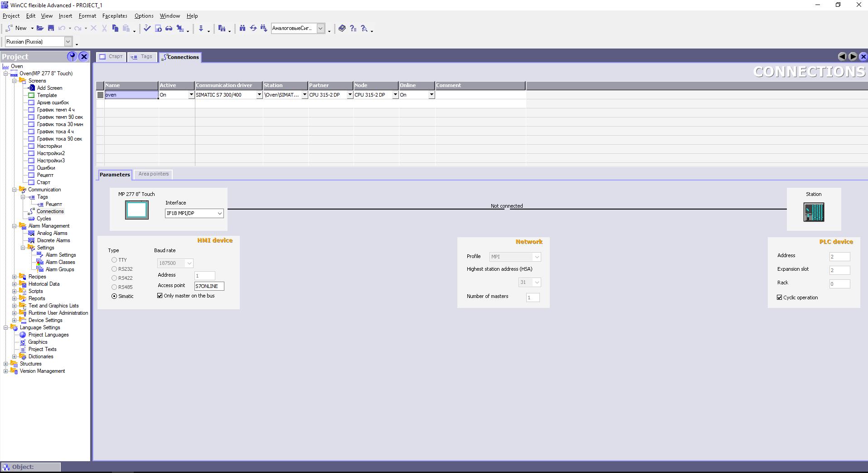The height and width of the screenshot is (473, 868).
Task: Toggle the Cyclic operation checkbox
Action: [780, 297]
